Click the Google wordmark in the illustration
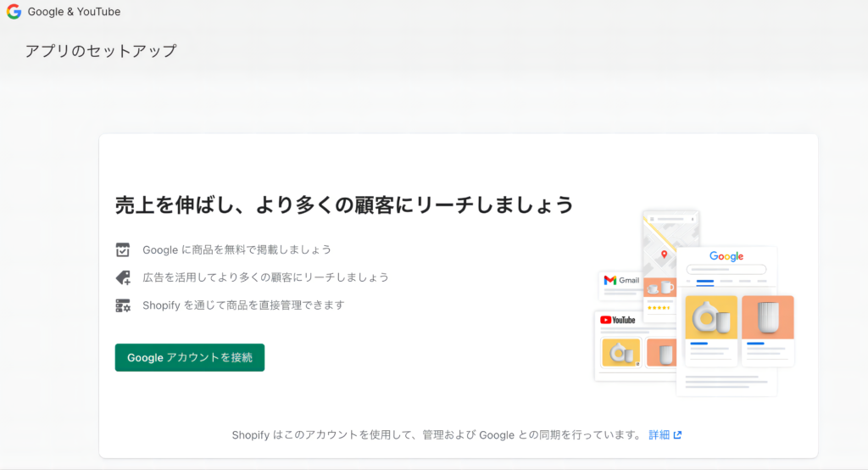The height and width of the screenshot is (470, 868). [726, 256]
